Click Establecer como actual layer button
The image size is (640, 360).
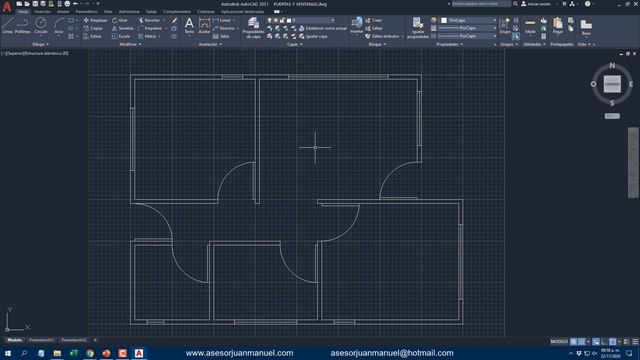pyautogui.click(x=322, y=28)
